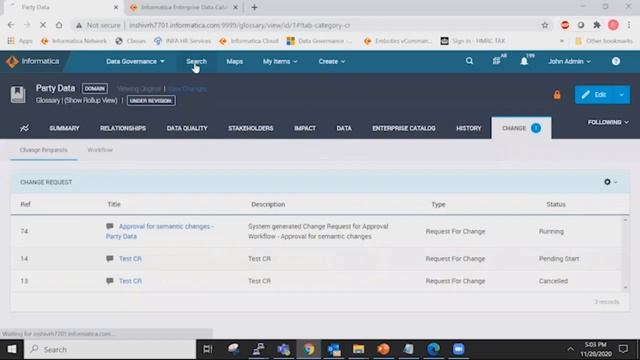Switch to Informatica Enterprise Data Catalog tab
This screenshot has width=640, height=360.
point(183,7)
